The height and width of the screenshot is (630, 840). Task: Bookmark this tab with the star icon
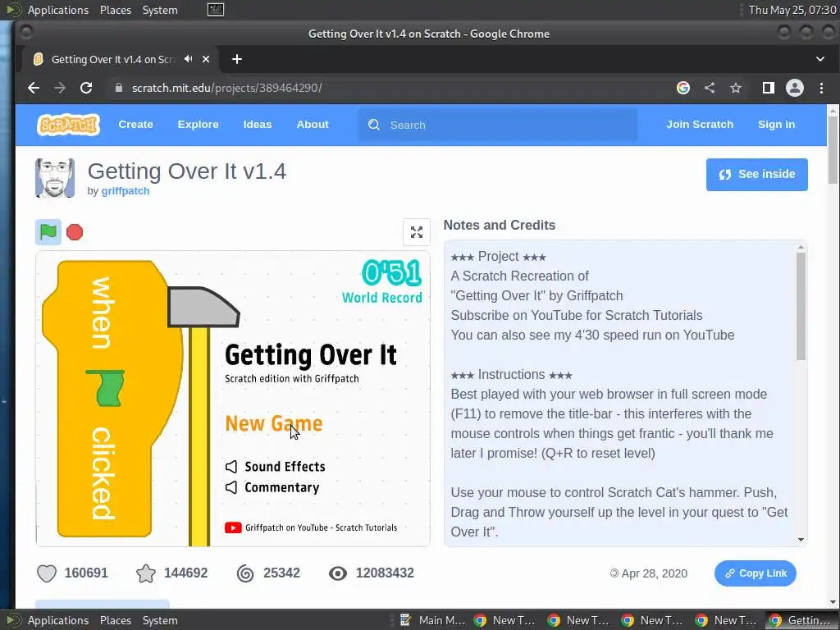[x=736, y=88]
